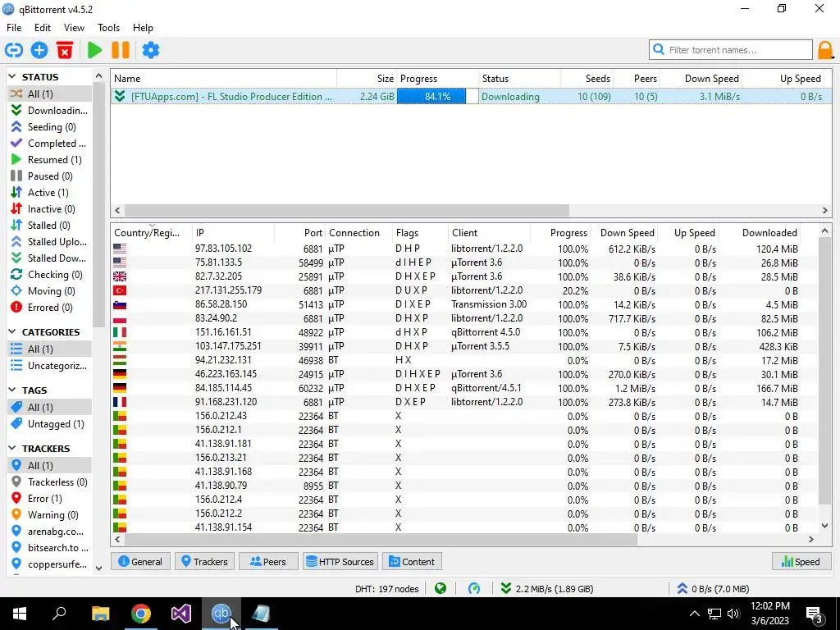
Task: Select Completed status filter
Action: click(49, 144)
